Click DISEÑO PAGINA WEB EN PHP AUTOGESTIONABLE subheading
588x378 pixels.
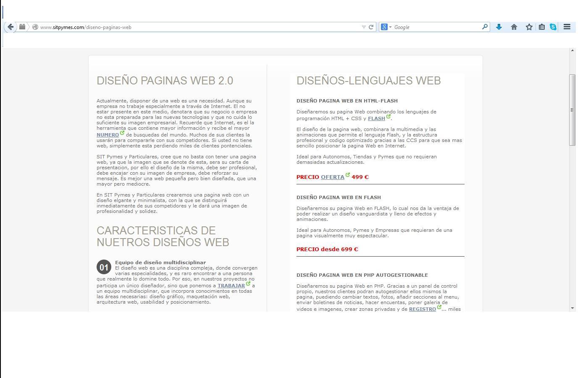362,275
